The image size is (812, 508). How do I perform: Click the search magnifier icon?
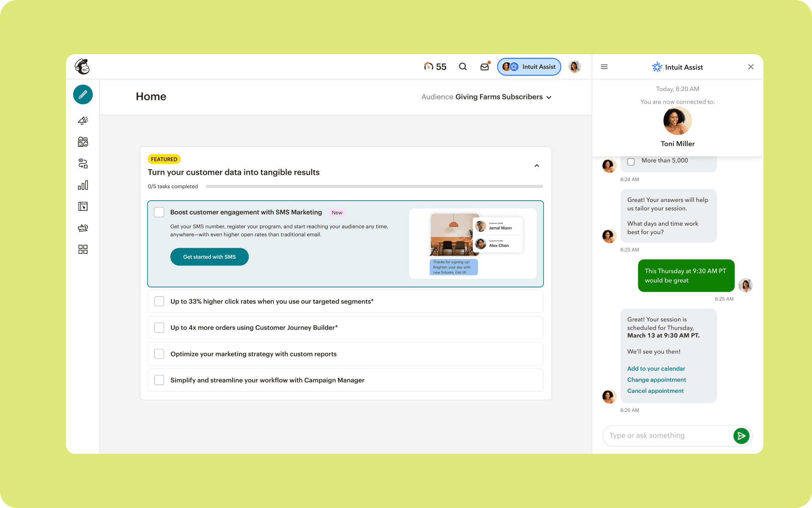click(463, 67)
